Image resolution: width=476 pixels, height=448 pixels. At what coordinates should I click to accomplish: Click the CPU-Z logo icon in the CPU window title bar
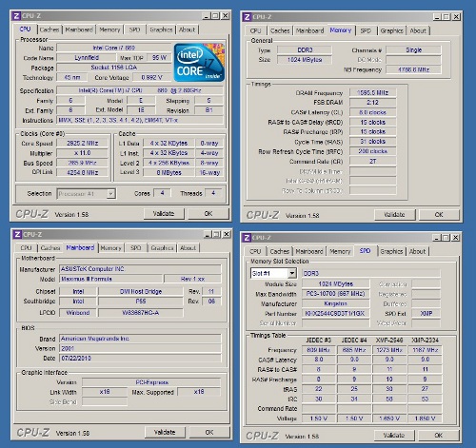point(16,16)
